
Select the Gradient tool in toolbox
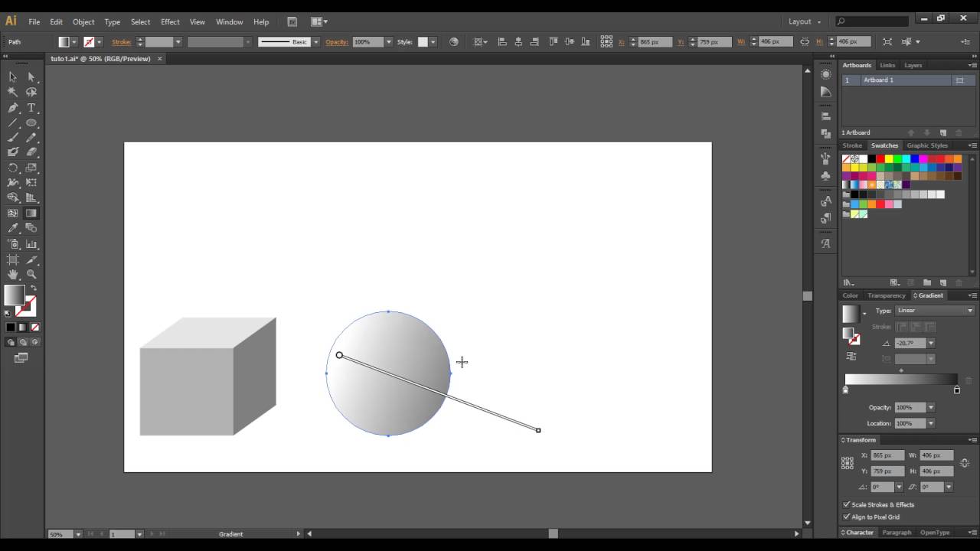[31, 214]
